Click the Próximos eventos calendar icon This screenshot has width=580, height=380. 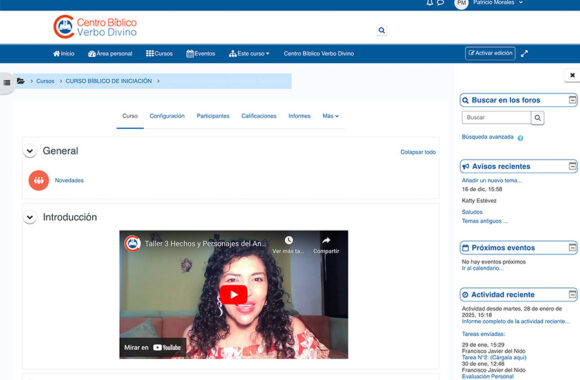466,248
